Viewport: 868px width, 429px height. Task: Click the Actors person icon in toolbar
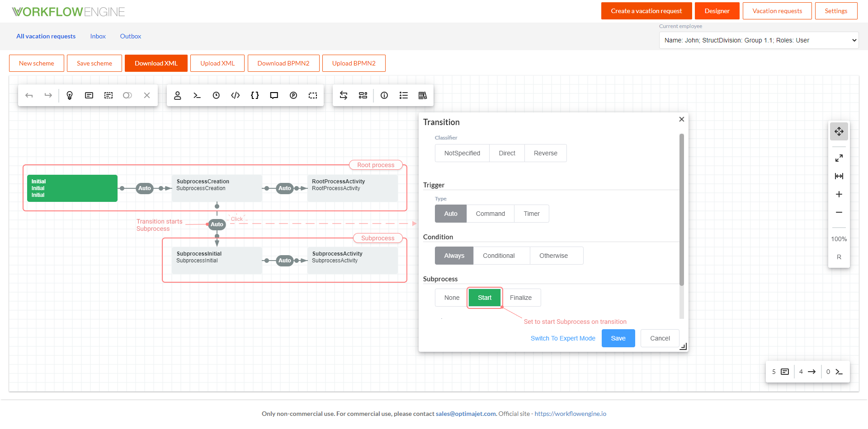178,95
